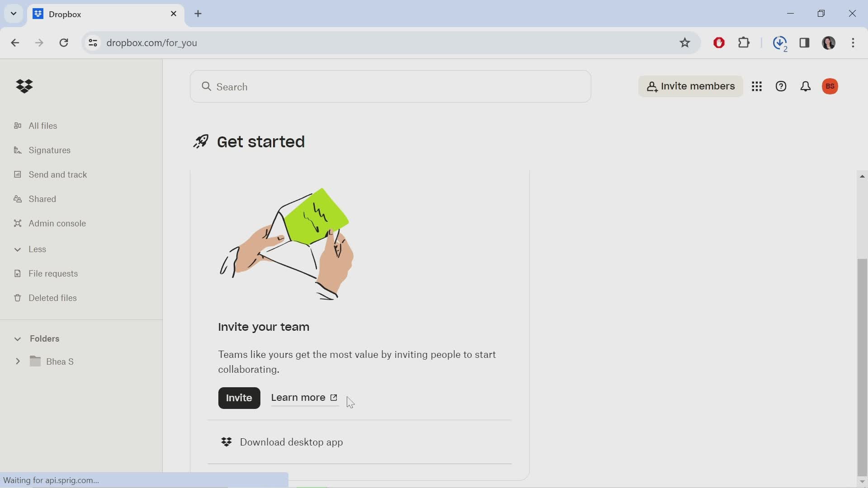This screenshot has width=868, height=488.
Task: Expand the Bhea S folder tree item
Action: [18, 361]
